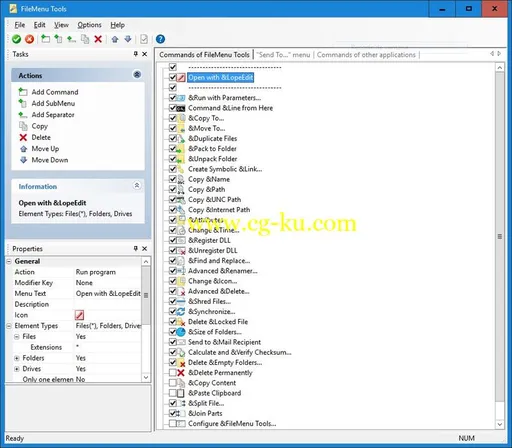Click the command list vertical scrollbar thumb

[x=500, y=237]
